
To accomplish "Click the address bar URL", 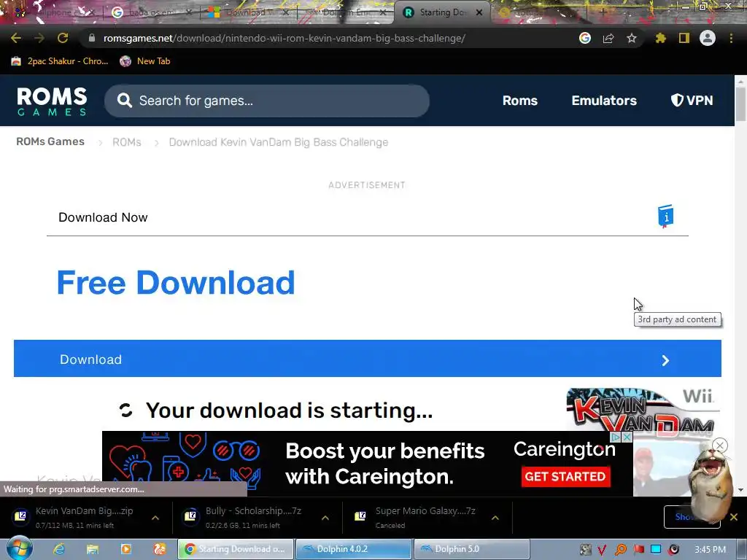I will click(285, 38).
